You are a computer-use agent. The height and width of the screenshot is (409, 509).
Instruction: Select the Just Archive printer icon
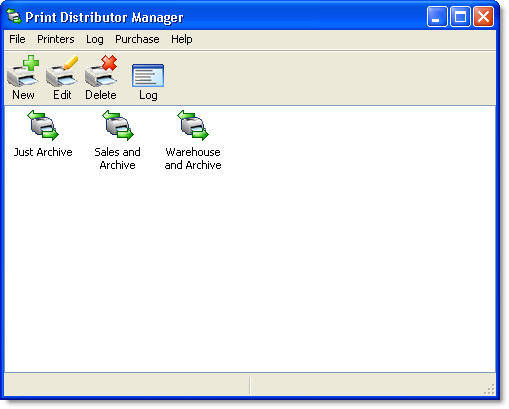pos(43,125)
